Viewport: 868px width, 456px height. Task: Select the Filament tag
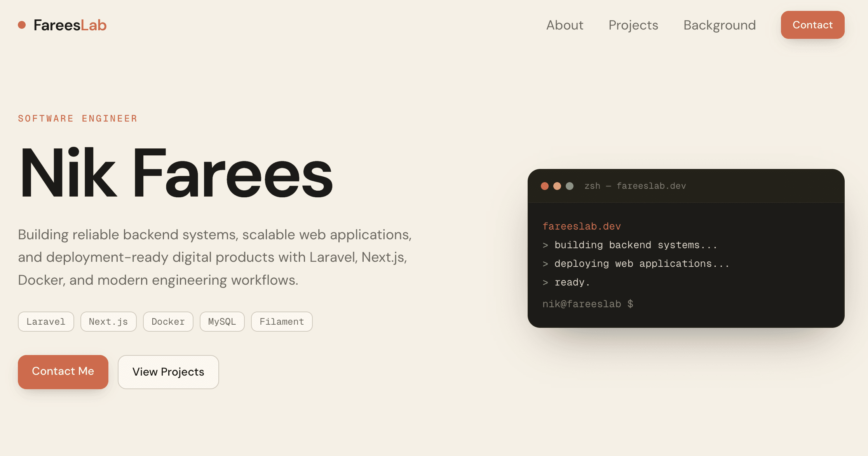tap(282, 322)
